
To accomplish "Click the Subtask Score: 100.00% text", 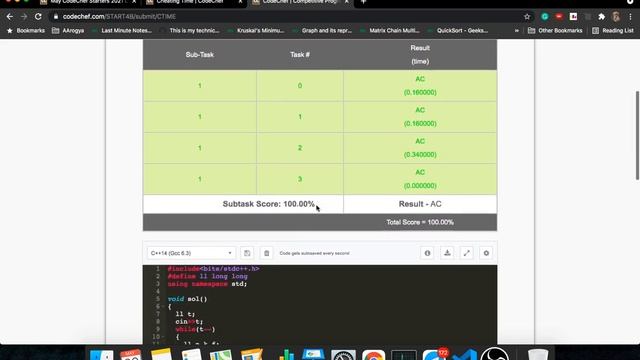I will click(269, 204).
